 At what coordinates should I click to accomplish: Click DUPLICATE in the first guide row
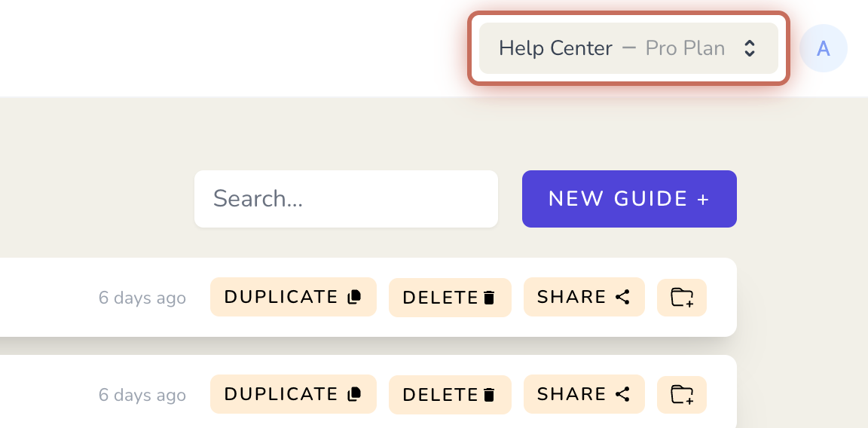pos(293,297)
